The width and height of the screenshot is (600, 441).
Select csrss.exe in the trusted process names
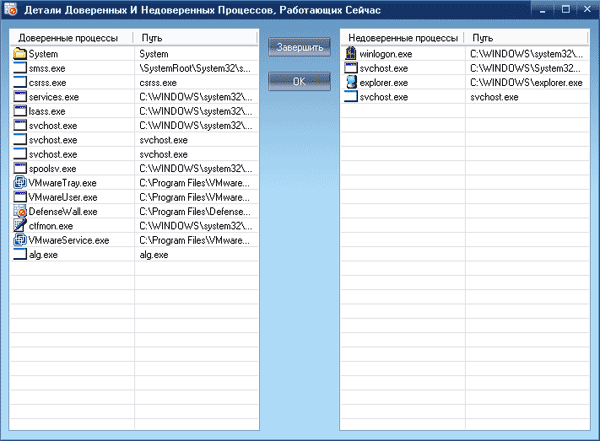pos(47,83)
